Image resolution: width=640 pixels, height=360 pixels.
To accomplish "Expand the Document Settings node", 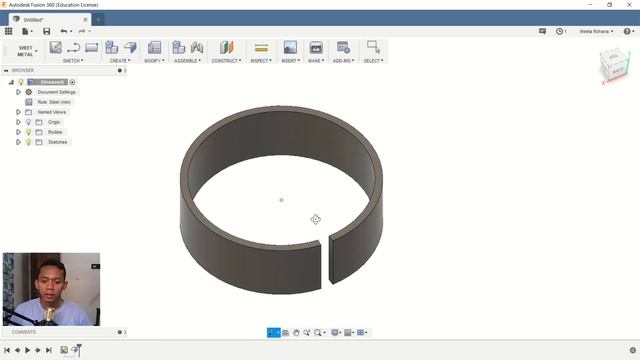I will pos(18,92).
